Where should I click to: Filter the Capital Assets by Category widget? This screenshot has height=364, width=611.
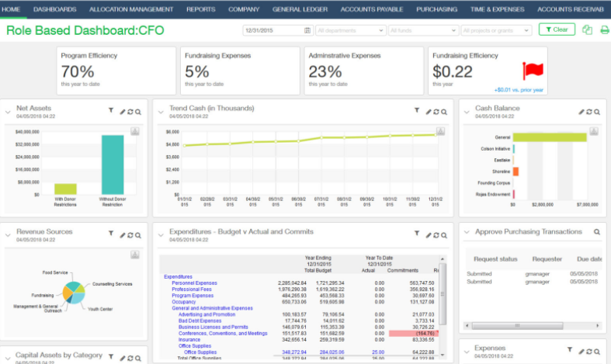pyautogui.click(x=111, y=356)
